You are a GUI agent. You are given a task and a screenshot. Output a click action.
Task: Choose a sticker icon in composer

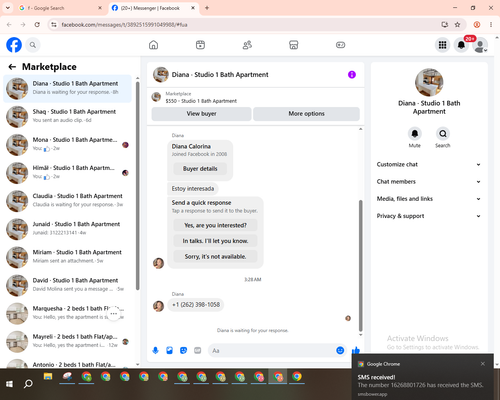click(183, 350)
